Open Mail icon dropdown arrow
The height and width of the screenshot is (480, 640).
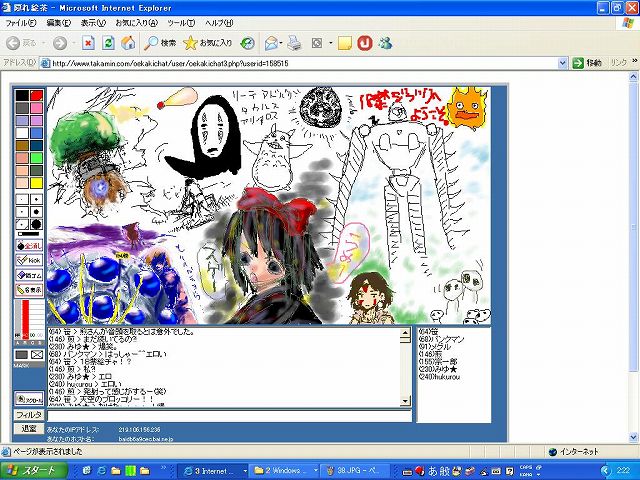(x=281, y=43)
